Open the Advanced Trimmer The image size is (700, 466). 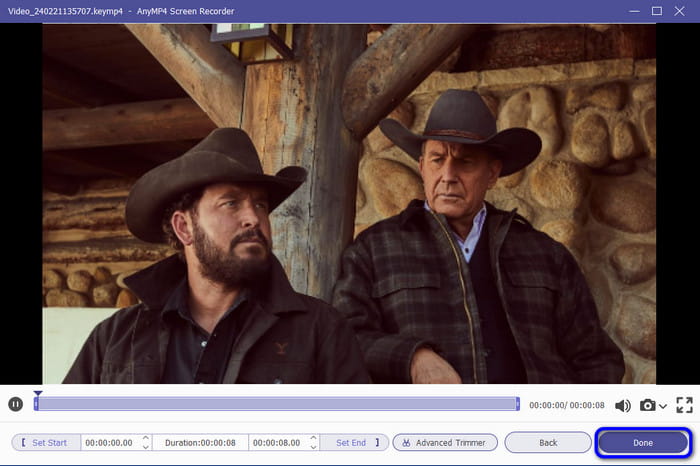tap(445, 443)
